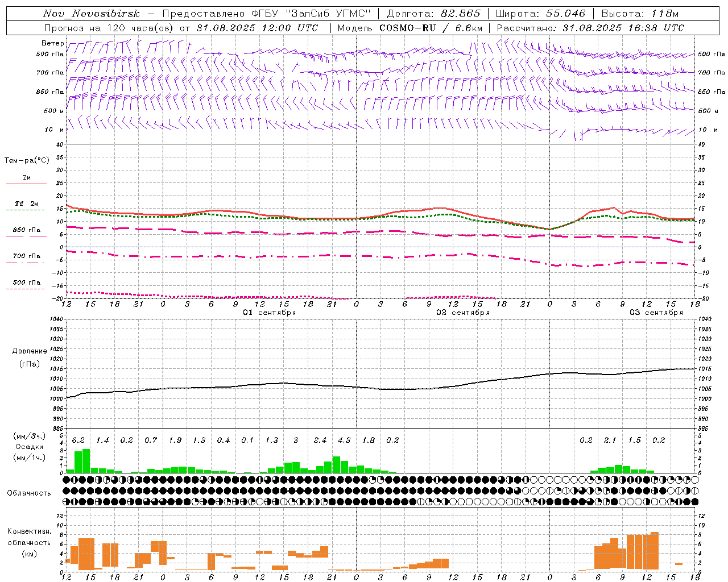Click the 500 м wind level label on left
The width and height of the screenshot is (728, 582).
pos(54,111)
